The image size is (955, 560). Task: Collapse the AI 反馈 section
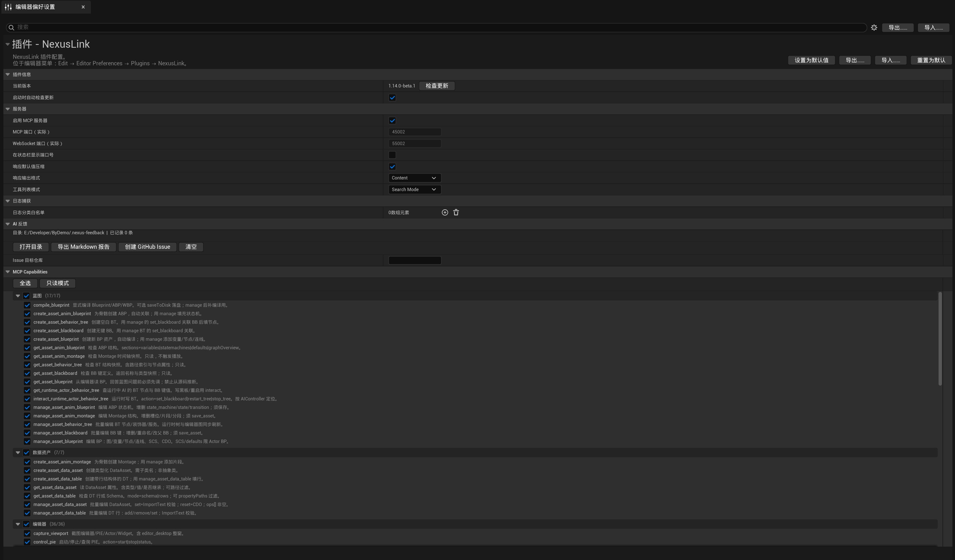pos(7,224)
